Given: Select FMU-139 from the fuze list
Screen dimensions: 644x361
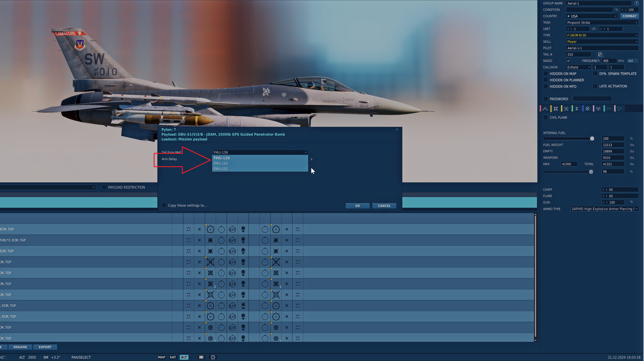Looking at the screenshot, I should click(x=260, y=158).
